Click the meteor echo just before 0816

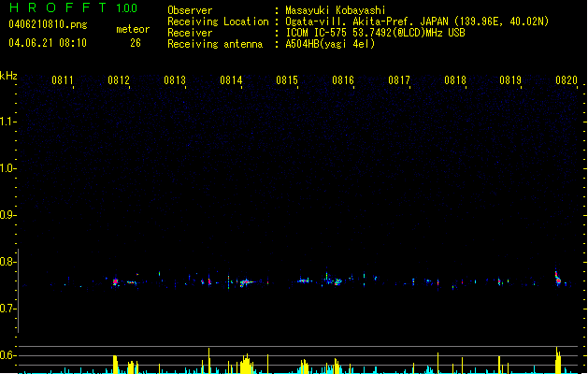point(337,281)
